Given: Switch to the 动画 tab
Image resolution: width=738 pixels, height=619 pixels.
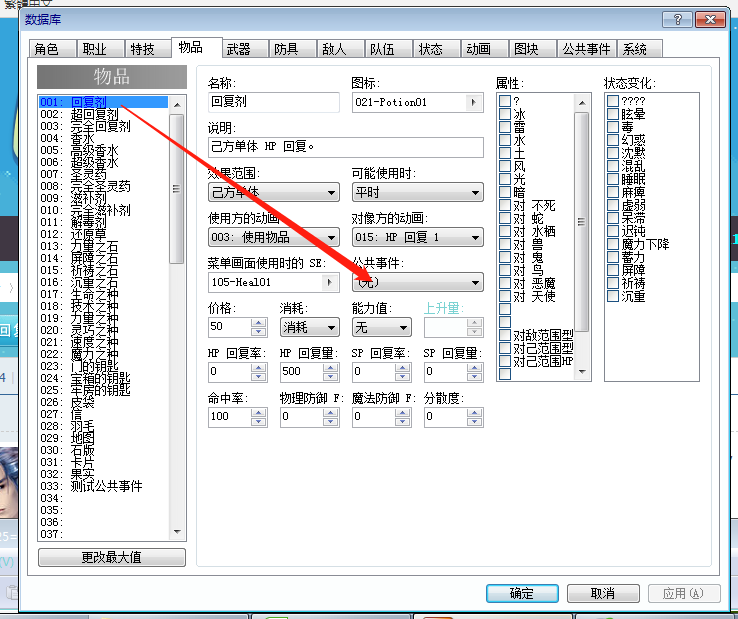Looking at the screenshot, I should pos(485,48).
